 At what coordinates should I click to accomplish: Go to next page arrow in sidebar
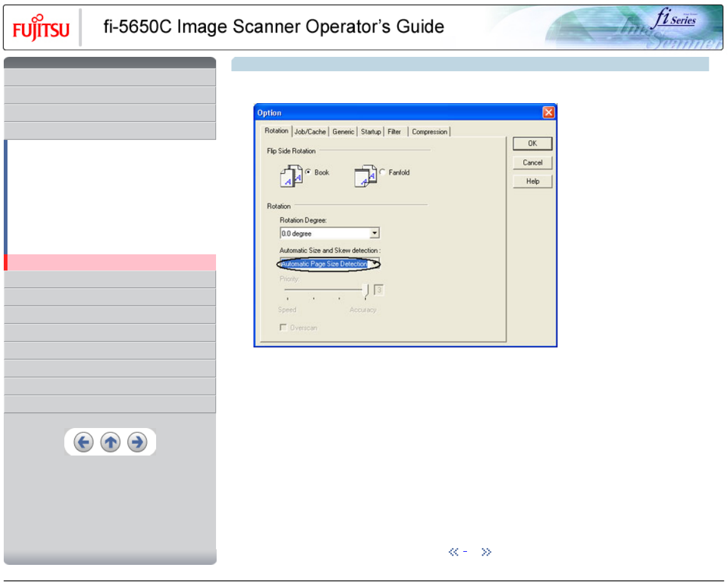[137, 442]
